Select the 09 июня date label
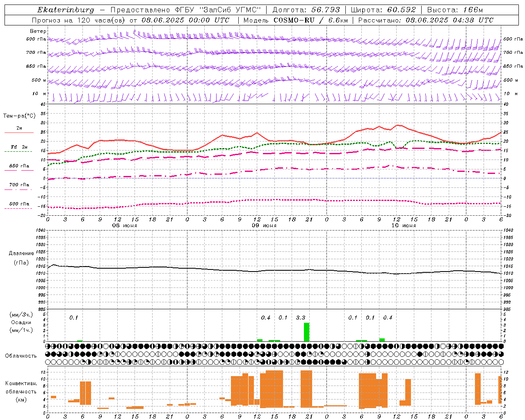525x420 pixels. (x=264, y=226)
